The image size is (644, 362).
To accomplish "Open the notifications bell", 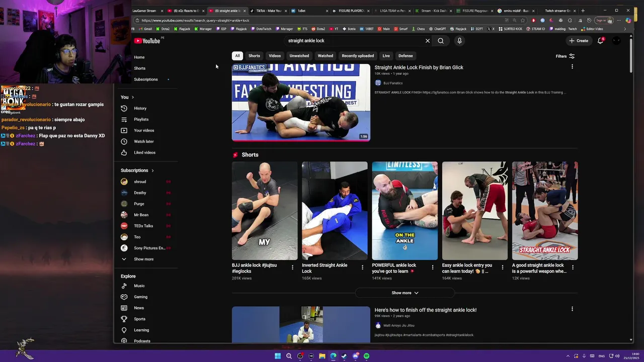I will tap(600, 41).
